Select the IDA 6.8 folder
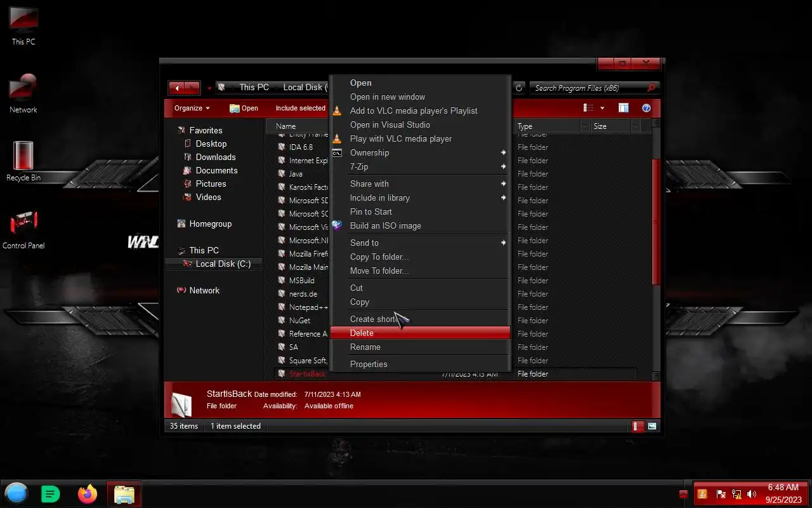The width and height of the screenshot is (812, 508). pos(301,147)
